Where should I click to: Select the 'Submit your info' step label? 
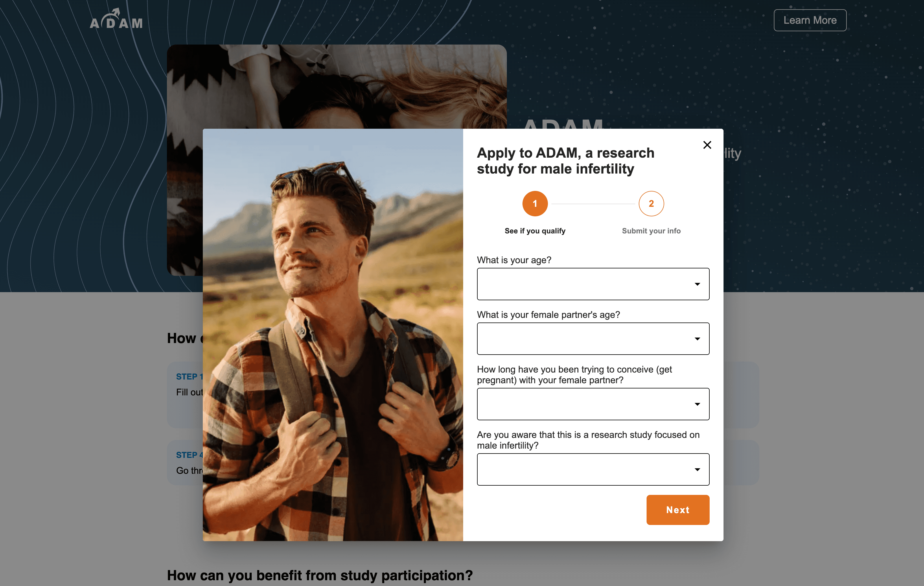(651, 231)
